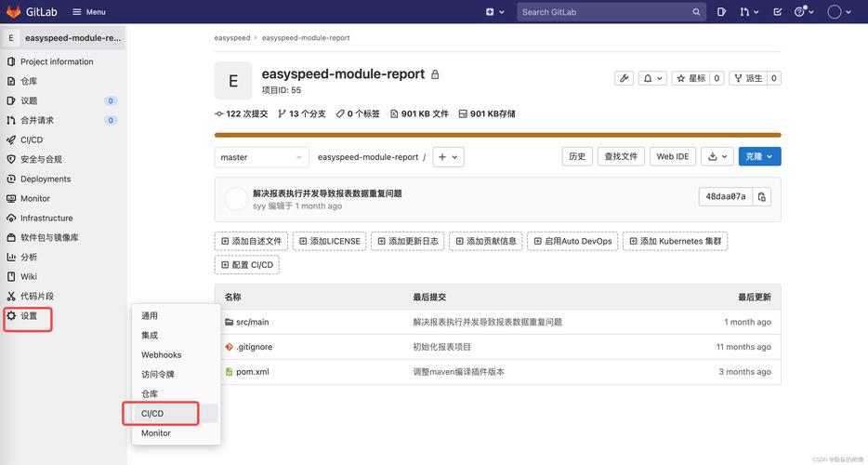Click the 历史 button
Screen dimensions: 868x465
577,156
